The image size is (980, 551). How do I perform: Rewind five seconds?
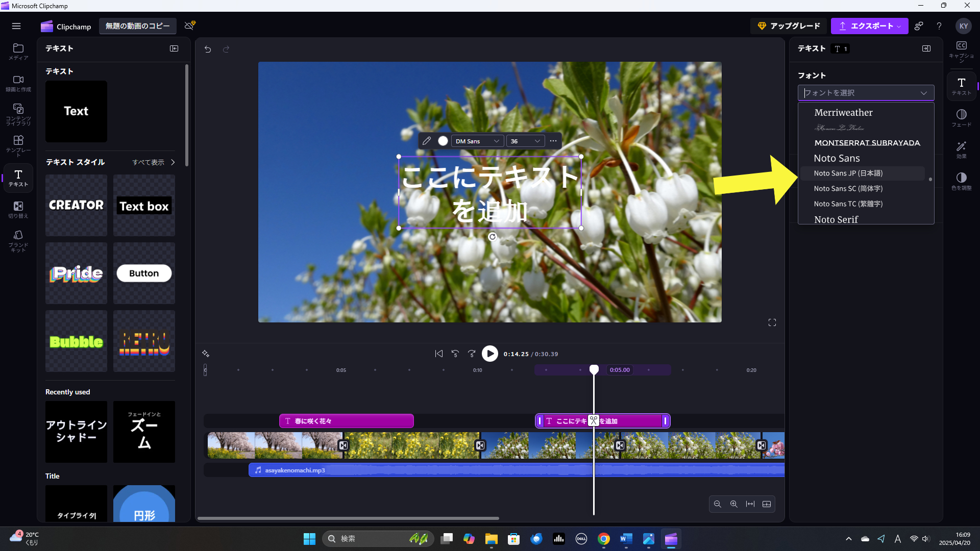455,354
